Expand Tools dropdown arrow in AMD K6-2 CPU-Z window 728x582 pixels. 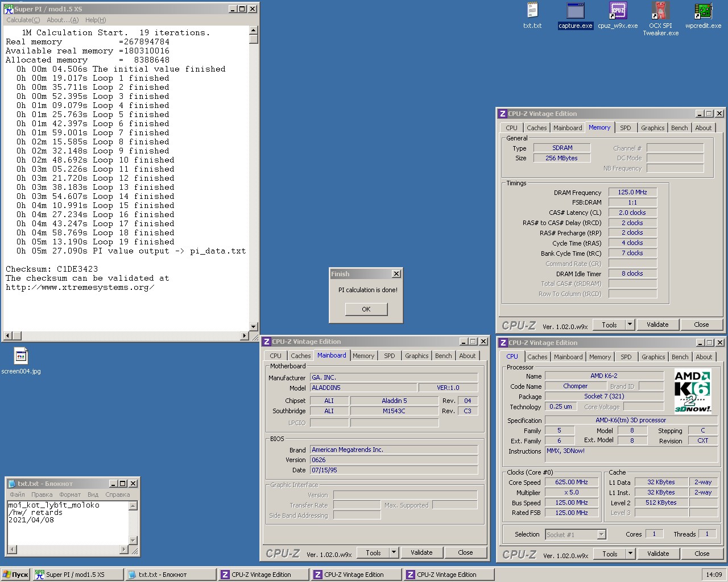point(630,554)
